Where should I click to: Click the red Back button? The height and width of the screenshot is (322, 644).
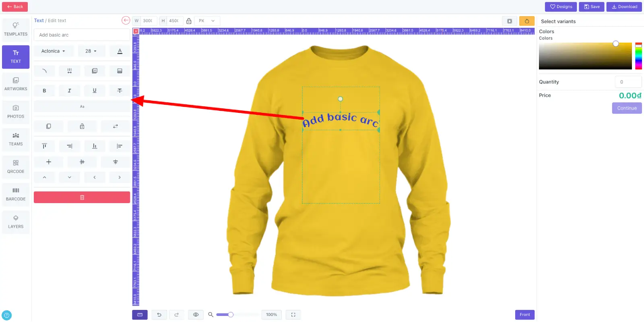pyautogui.click(x=15, y=7)
